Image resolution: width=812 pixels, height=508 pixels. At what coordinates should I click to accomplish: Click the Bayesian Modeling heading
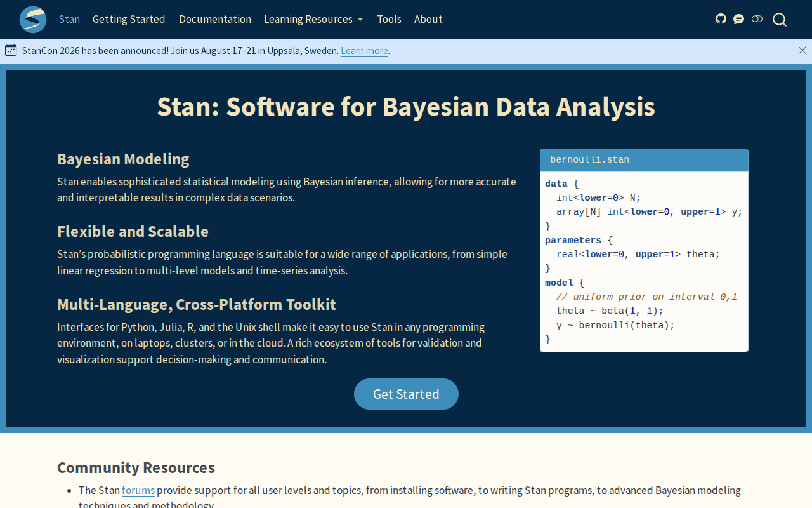pyautogui.click(x=123, y=159)
